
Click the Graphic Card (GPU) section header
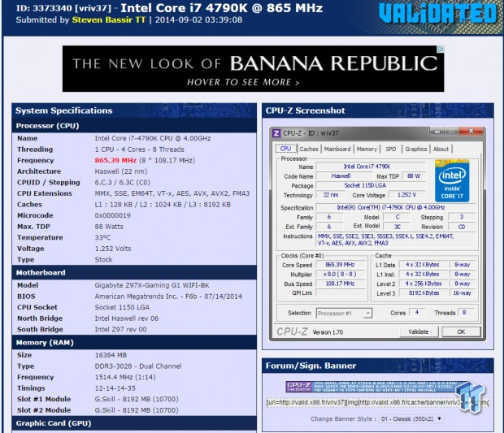tap(134, 423)
